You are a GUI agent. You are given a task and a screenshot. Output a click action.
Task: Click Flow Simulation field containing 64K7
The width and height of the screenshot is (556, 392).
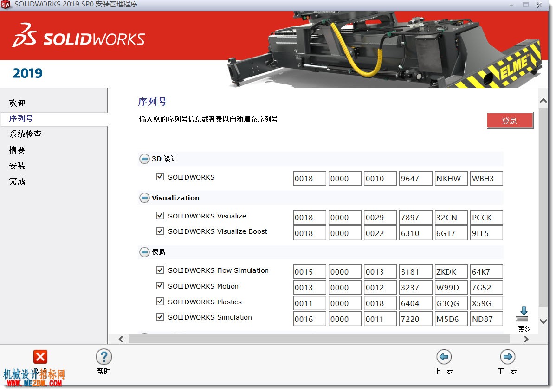pyautogui.click(x=486, y=272)
